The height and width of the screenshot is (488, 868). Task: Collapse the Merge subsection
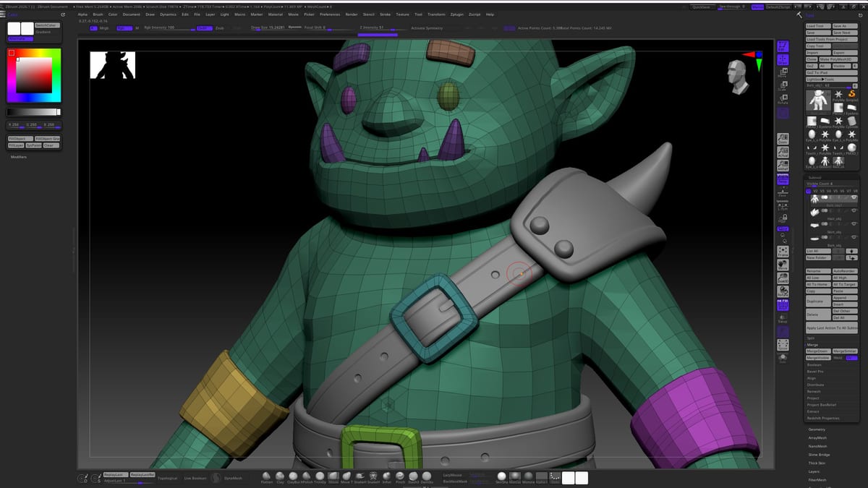[812, 344]
